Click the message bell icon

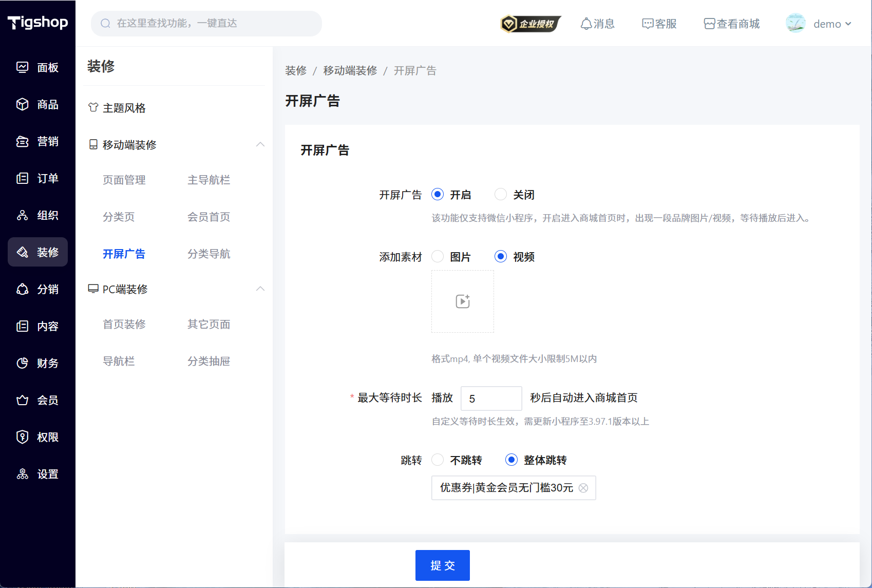click(x=586, y=24)
